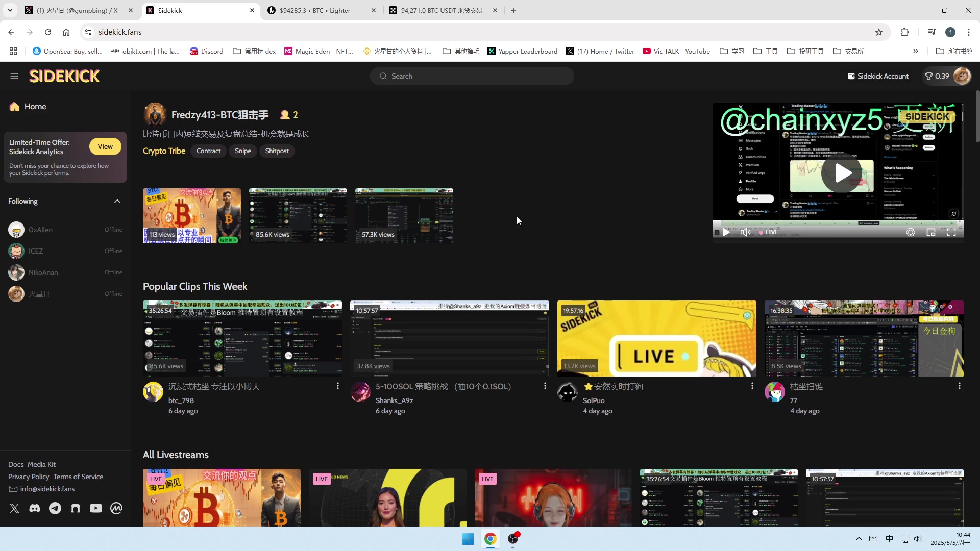Focus the Search input field
Screen dimensions: 980x551
coord(472,76)
